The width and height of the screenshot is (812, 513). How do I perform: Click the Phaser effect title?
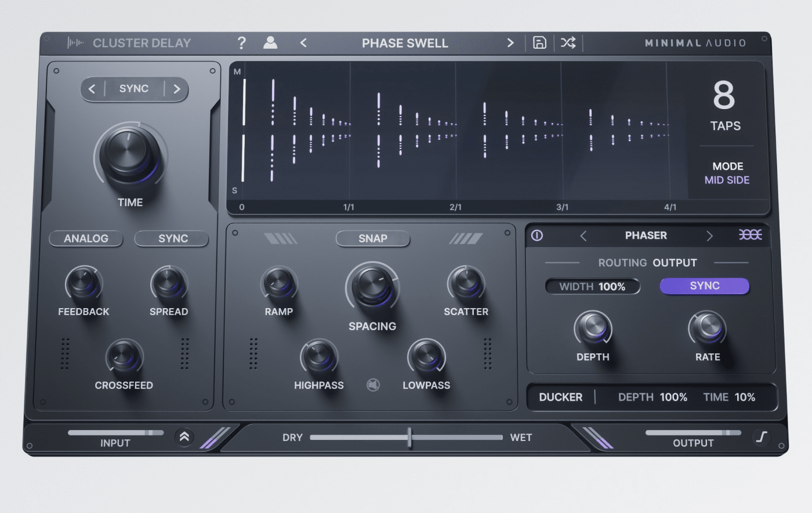(646, 236)
